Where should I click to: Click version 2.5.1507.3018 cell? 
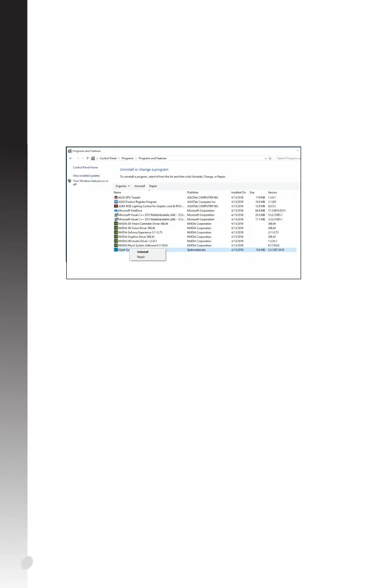[276, 250]
